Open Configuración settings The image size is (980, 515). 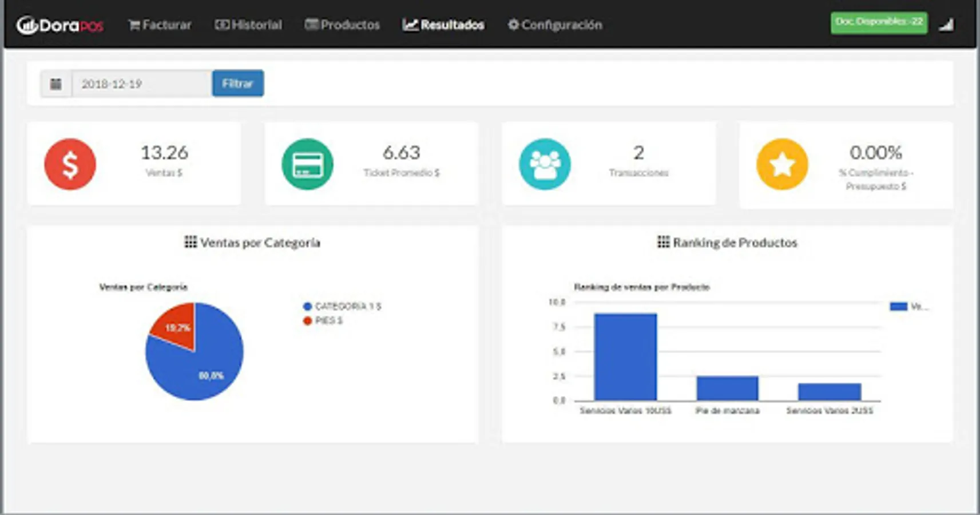click(555, 25)
